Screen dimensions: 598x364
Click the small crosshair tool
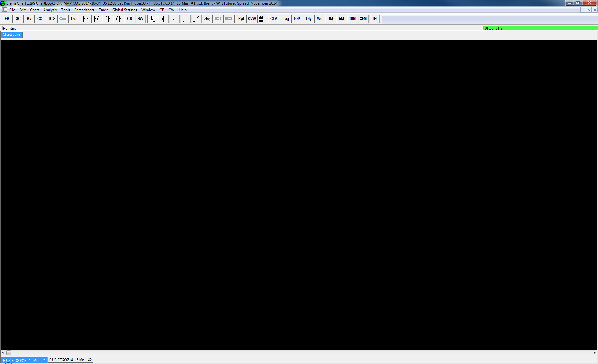[x=174, y=19]
